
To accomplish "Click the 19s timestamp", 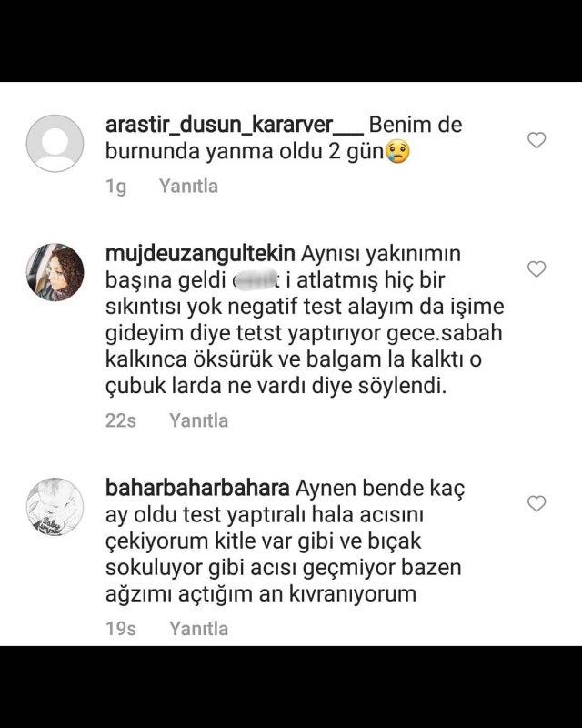I will click(x=121, y=629).
